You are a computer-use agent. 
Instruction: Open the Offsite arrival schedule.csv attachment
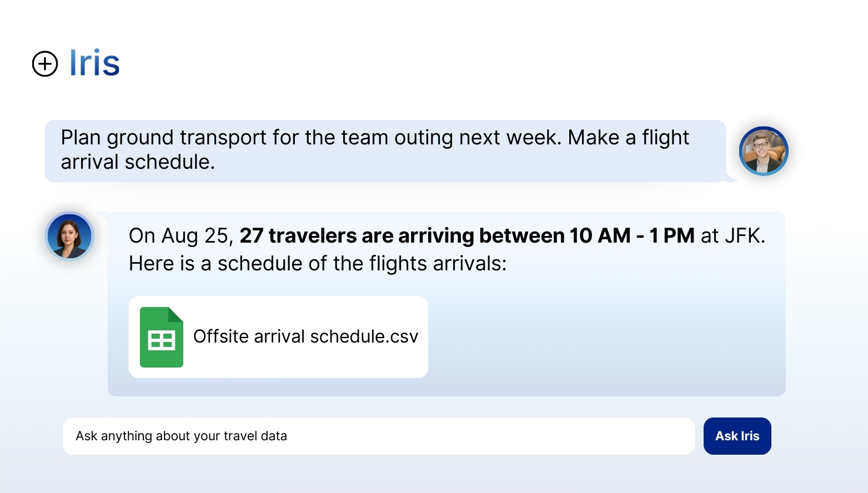coord(305,336)
